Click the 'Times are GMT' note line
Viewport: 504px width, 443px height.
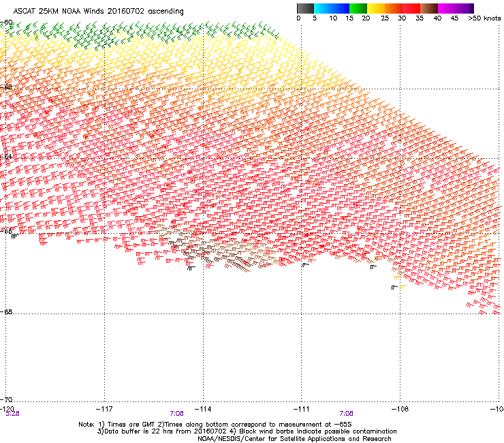(215, 425)
